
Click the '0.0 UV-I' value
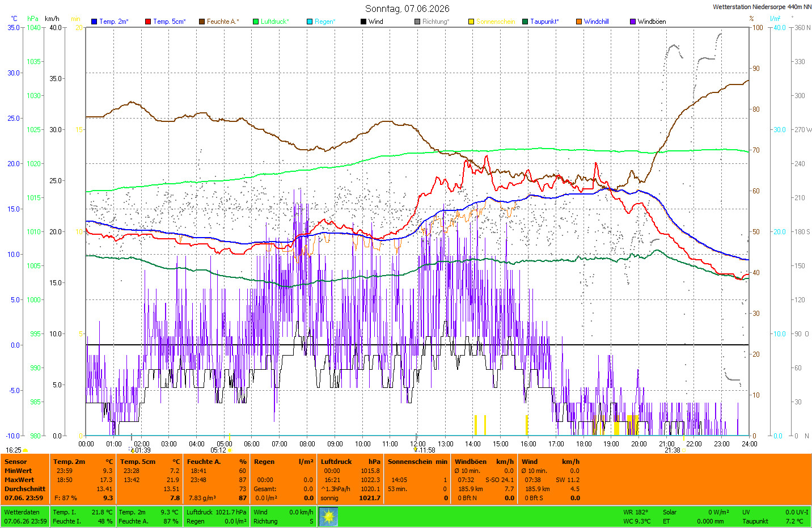pyautogui.click(x=797, y=512)
